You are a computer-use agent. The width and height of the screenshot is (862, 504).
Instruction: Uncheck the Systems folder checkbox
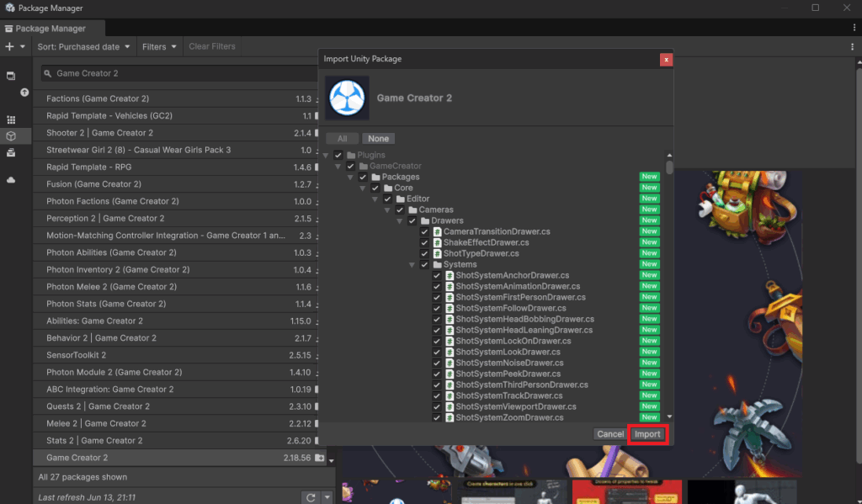[x=424, y=265]
